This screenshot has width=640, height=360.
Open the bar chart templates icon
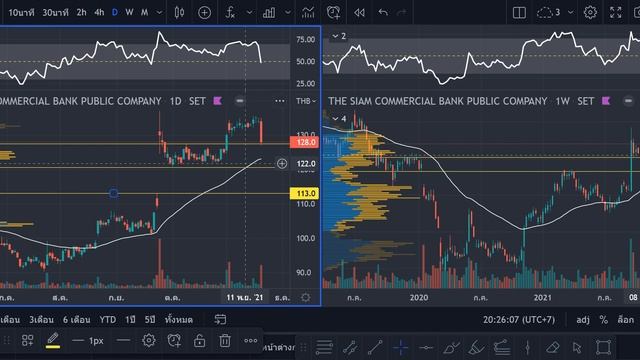269,13
